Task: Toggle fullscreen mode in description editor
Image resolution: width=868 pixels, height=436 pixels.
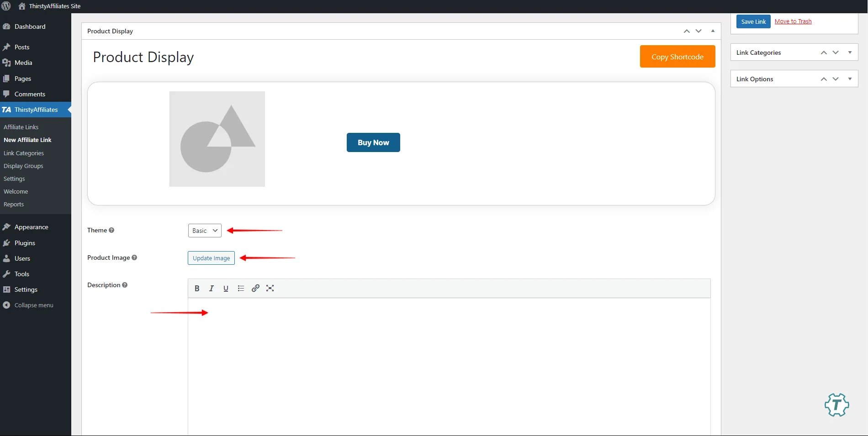Action: [x=270, y=288]
